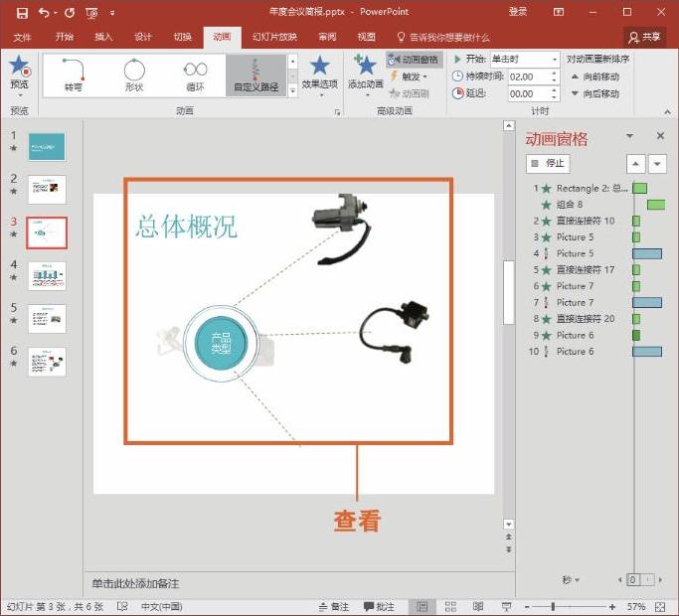Select slide 6 thumbnail
The image size is (679, 616).
pyautogui.click(x=47, y=362)
